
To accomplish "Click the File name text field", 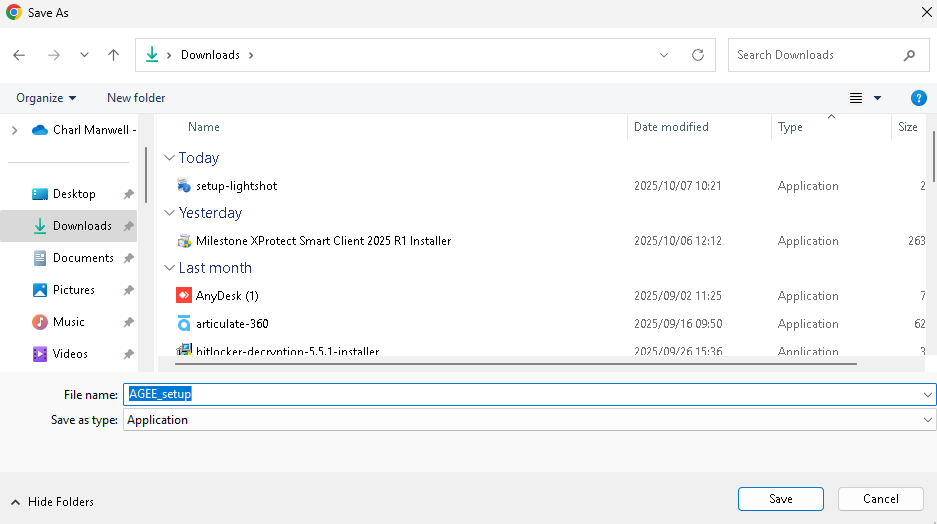I will [520, 394].
